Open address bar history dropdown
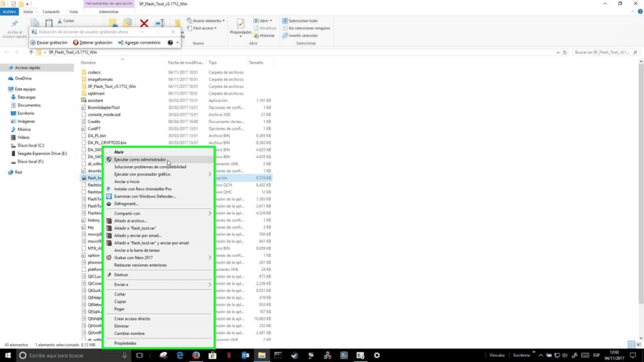 557,52
